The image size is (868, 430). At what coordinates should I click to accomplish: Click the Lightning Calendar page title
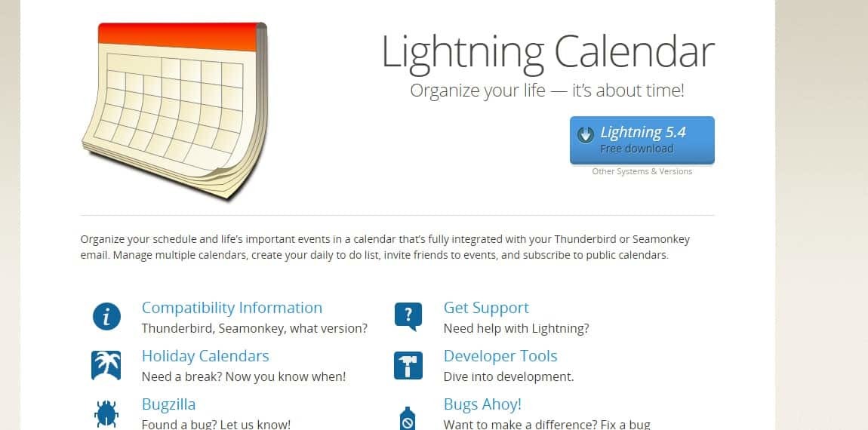pyautogui.click(x=548, y=53)
